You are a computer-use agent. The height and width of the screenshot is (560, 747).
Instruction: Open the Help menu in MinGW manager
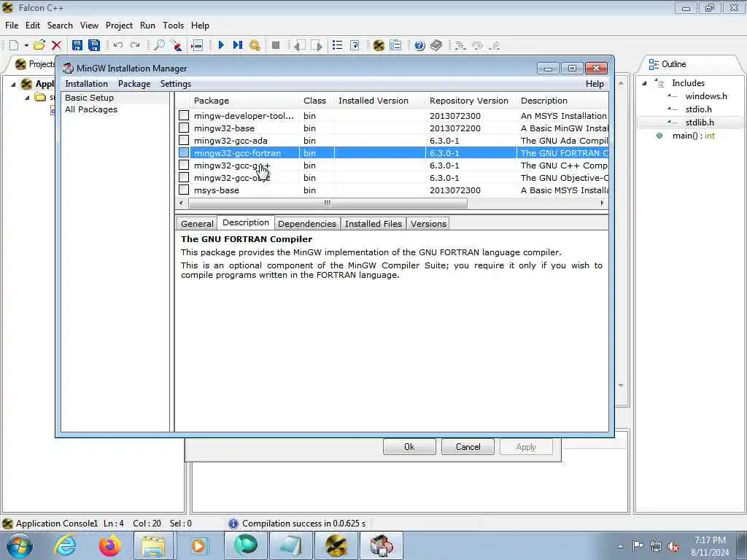595,84
